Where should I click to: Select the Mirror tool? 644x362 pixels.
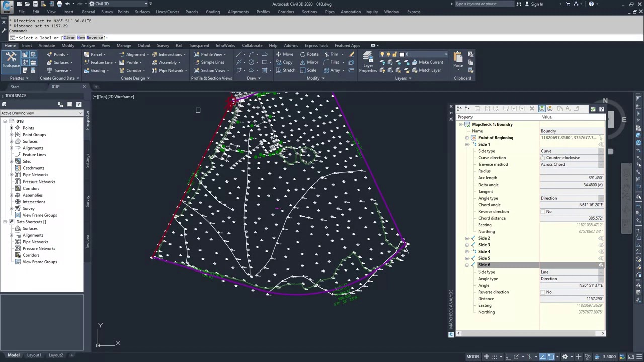point(308,62)
